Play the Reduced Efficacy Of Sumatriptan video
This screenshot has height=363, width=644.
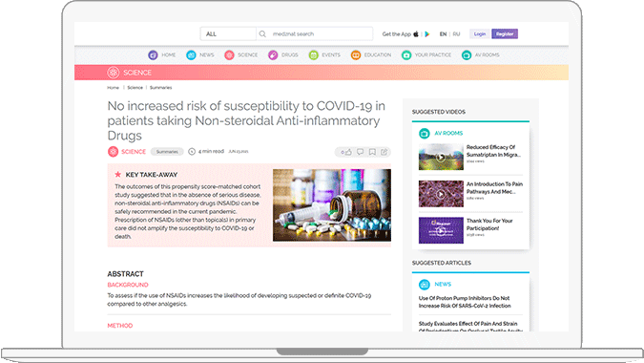(441, 157)
